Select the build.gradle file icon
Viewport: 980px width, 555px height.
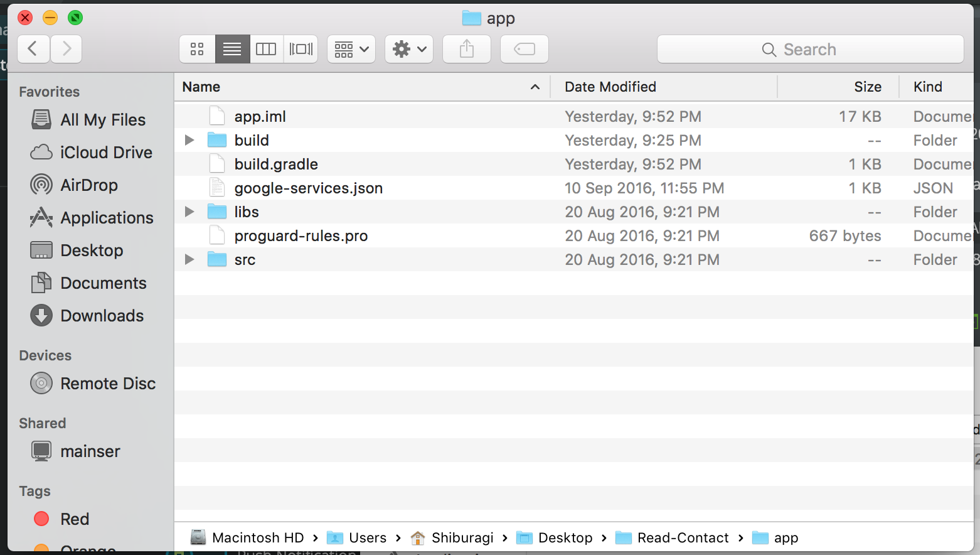(217, 164)
